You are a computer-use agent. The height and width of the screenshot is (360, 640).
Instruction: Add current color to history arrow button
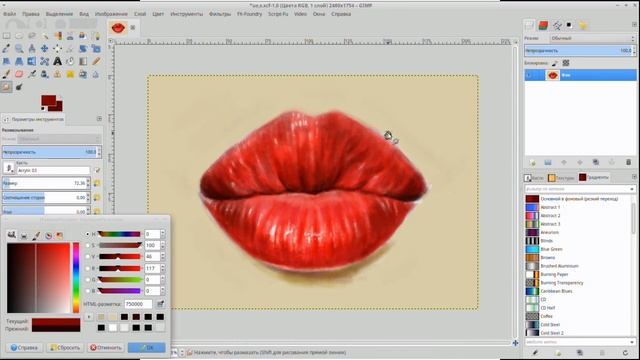click(89, 317)
